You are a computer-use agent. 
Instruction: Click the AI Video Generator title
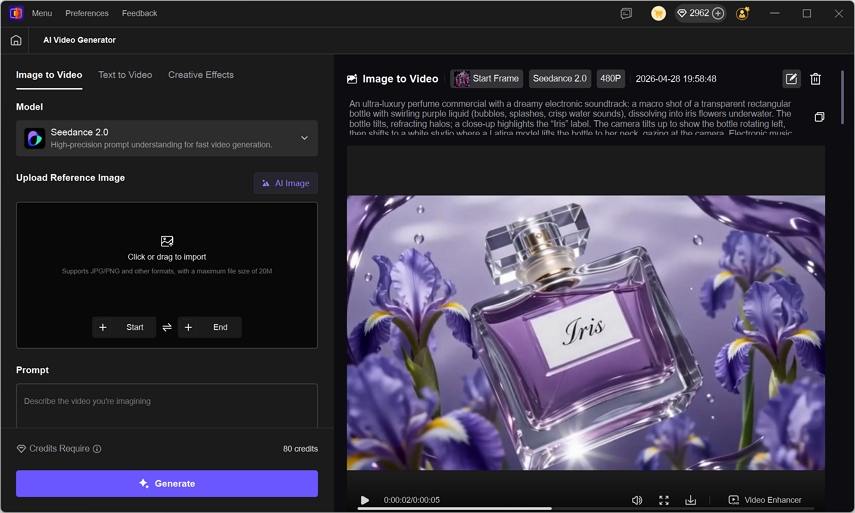pyautogui.click(x=80, y=40)
